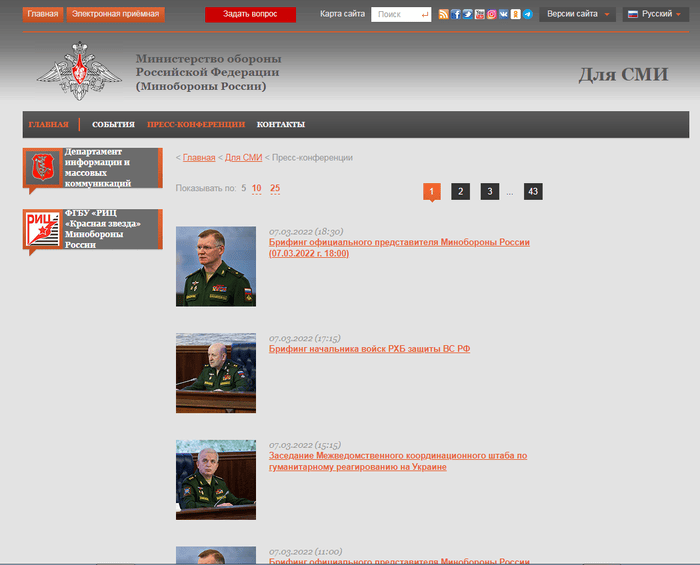Go to page 3

(x=490, y=191)
